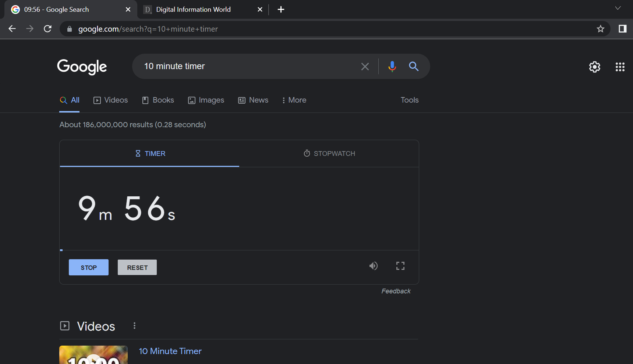Bookmark this page with the star icon
The image size is (633, 364).
[x=601, y=29]
